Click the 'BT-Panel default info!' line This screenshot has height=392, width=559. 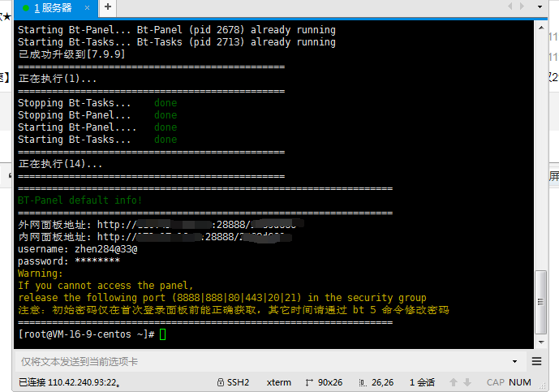coord(80,200)
